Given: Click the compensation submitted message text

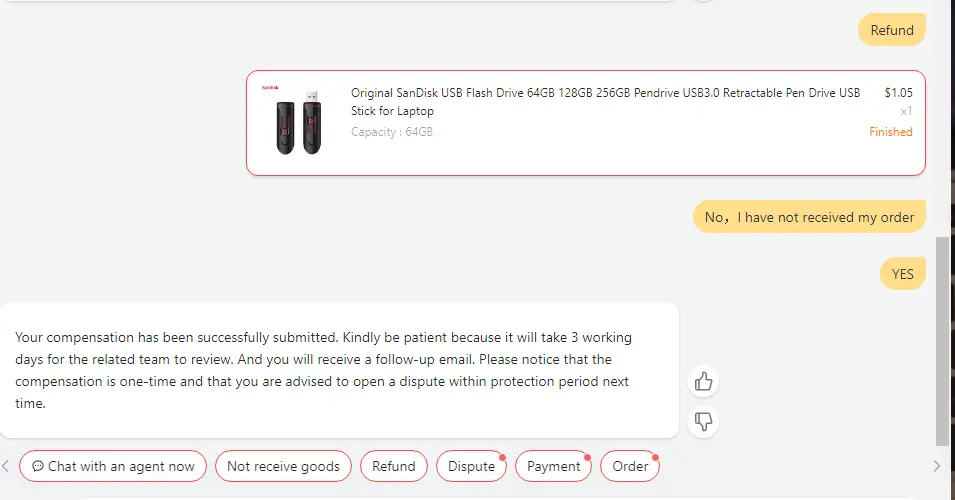Looking at the screenshot, I should coord(323,370).
